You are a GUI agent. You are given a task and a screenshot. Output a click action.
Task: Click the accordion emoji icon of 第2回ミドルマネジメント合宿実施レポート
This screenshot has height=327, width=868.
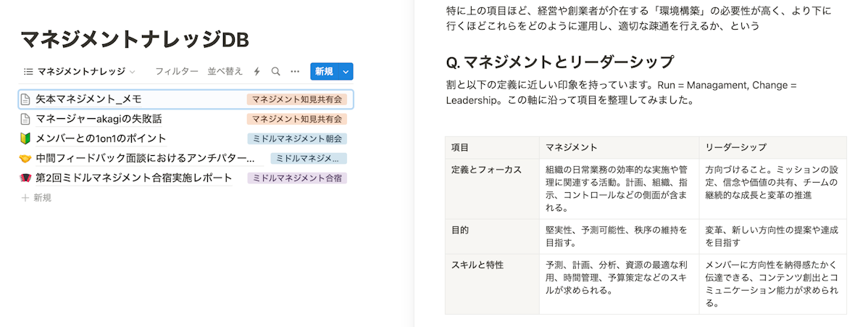[x=25, y=178]
